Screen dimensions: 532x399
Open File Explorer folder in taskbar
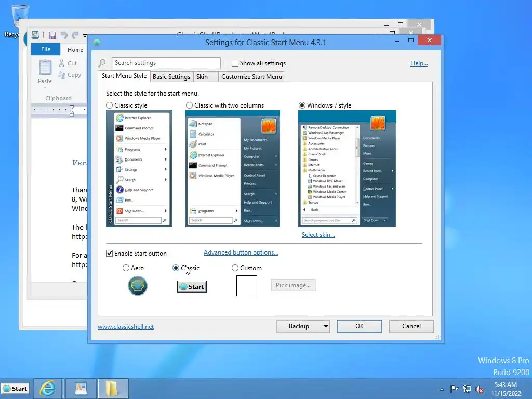[x=113, y=389]
